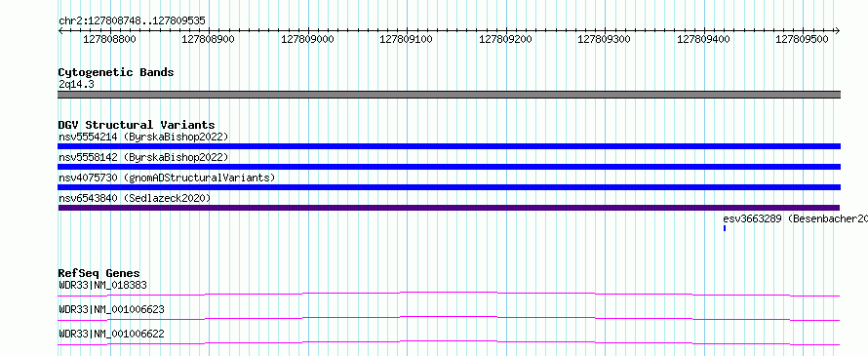This screenshot has height=356, width=868.
Task: Select variant label nsv5554214 (ByrskaBishop2022)
Action: [x=143, y=137]
